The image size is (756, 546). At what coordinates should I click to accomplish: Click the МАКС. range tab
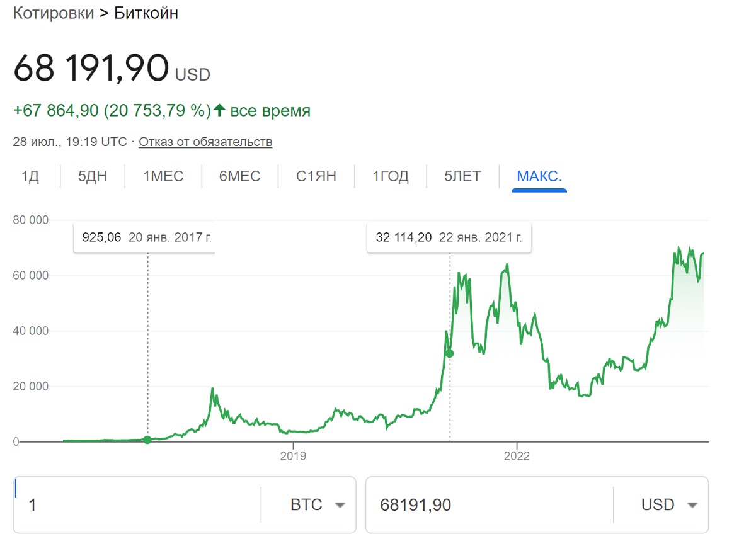click(x=539, y=176)
